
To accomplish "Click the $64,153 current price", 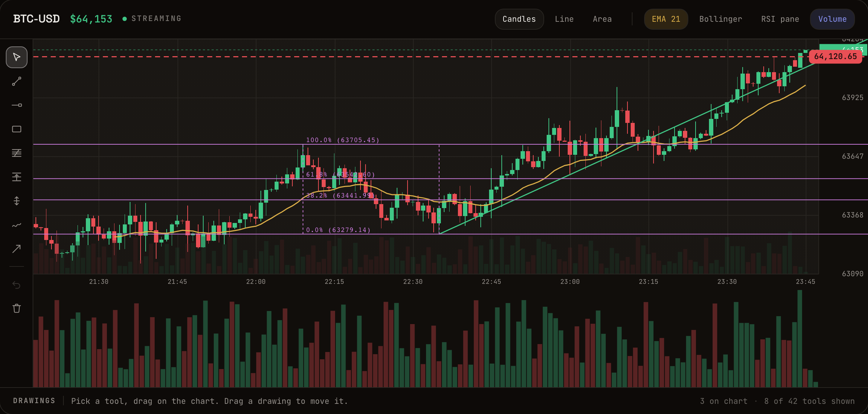I will (91, 19).
